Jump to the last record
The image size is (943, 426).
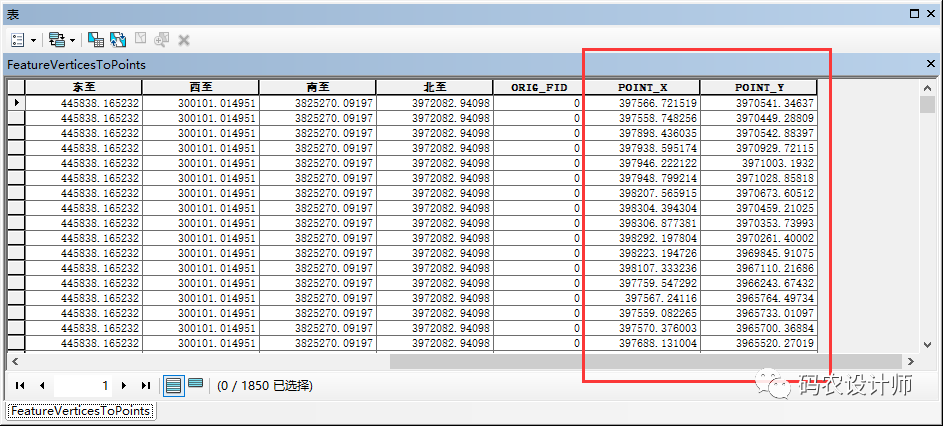pos(145,385)
